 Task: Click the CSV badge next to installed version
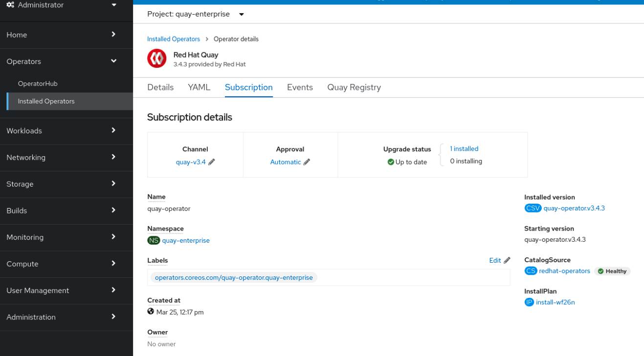coord(533,208)
